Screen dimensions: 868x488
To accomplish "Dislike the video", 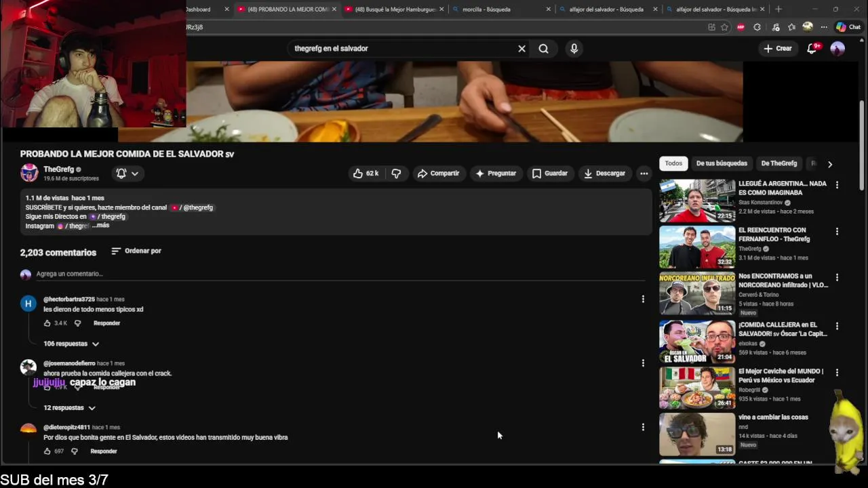I will 396,174.
